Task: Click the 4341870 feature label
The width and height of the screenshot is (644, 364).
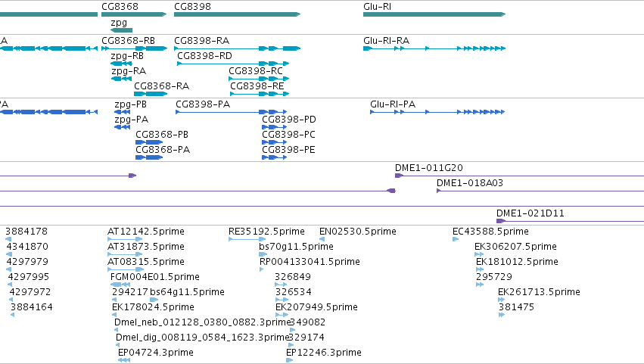Action: (27, 247)
